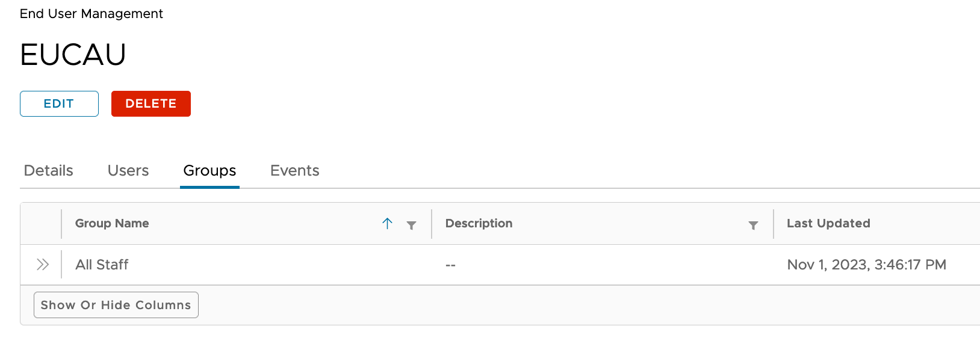
Task: Click the EUCAU page heading
Action: tap(73, 55)
